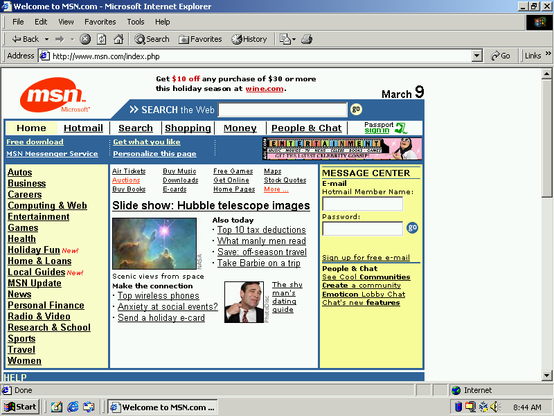Launch Internet Explorer from Quick Launch
The image size is (554, 416).
click(x=72, y=407)
